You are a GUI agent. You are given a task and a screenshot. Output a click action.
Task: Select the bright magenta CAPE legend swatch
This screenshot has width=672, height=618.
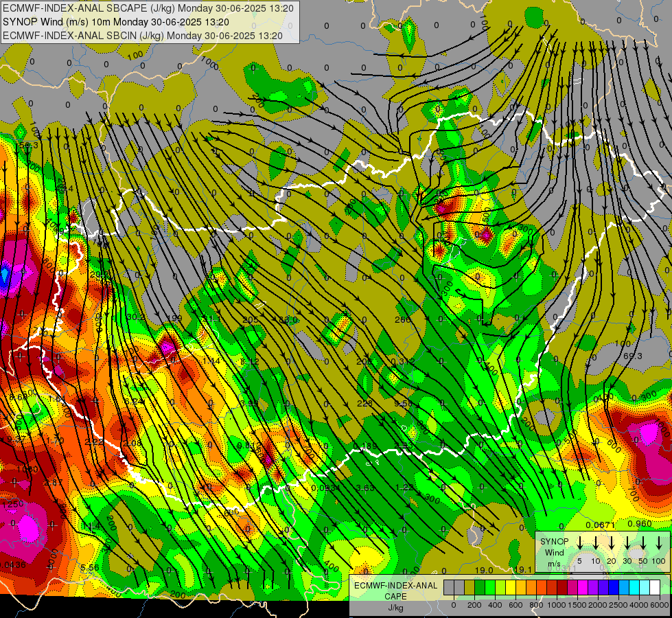tap(583, 587)
